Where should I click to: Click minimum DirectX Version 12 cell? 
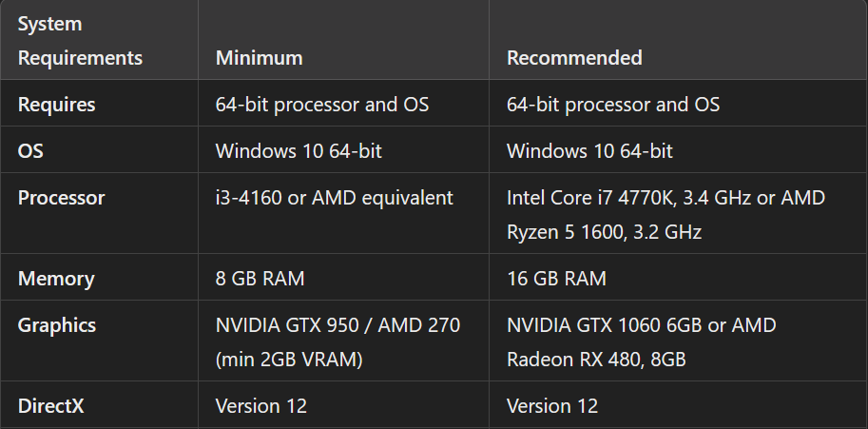tap(260, 406)
